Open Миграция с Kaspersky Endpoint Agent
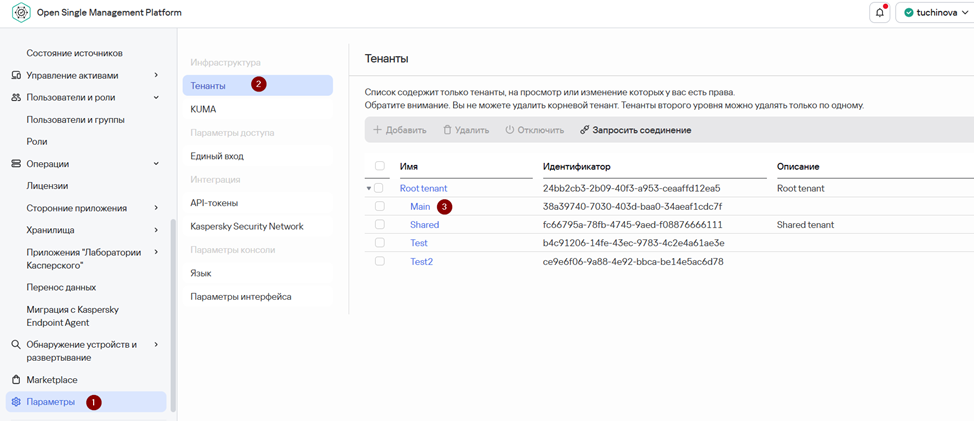Screen dimensions: 974x421 coord(73,315)
